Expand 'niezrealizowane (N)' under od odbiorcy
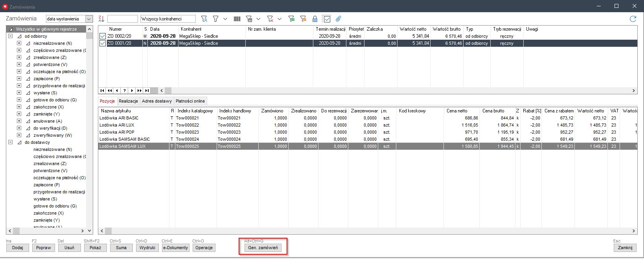 [x=19, y=43]
